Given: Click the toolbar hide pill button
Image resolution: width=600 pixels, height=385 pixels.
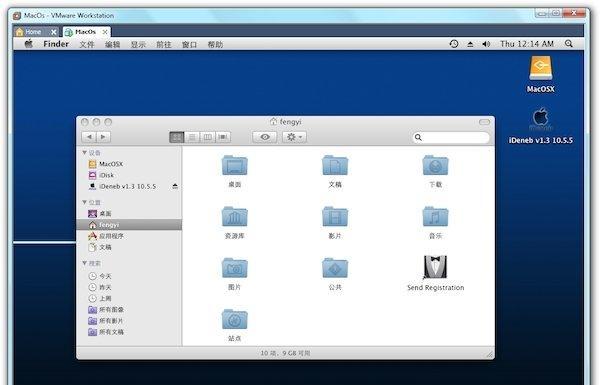Looking at the screenshot, I should (484, 122).
